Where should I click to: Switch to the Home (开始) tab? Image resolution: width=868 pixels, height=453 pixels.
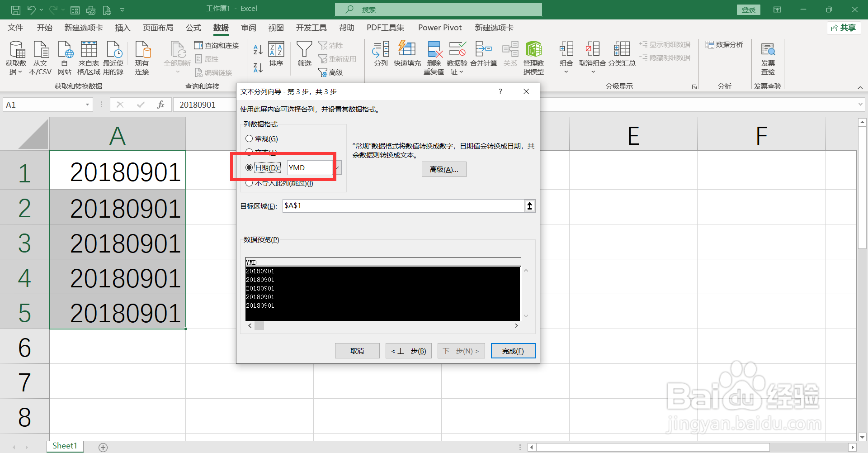click(45, 28)
